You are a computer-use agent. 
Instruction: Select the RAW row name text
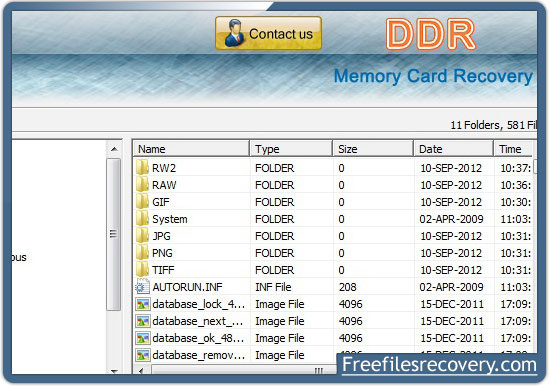[x=164, y=185]
